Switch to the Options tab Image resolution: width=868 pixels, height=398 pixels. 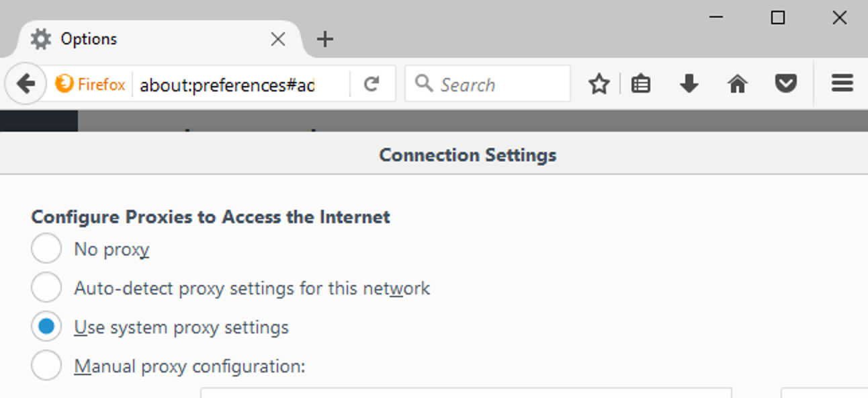(x=134, y=39)
